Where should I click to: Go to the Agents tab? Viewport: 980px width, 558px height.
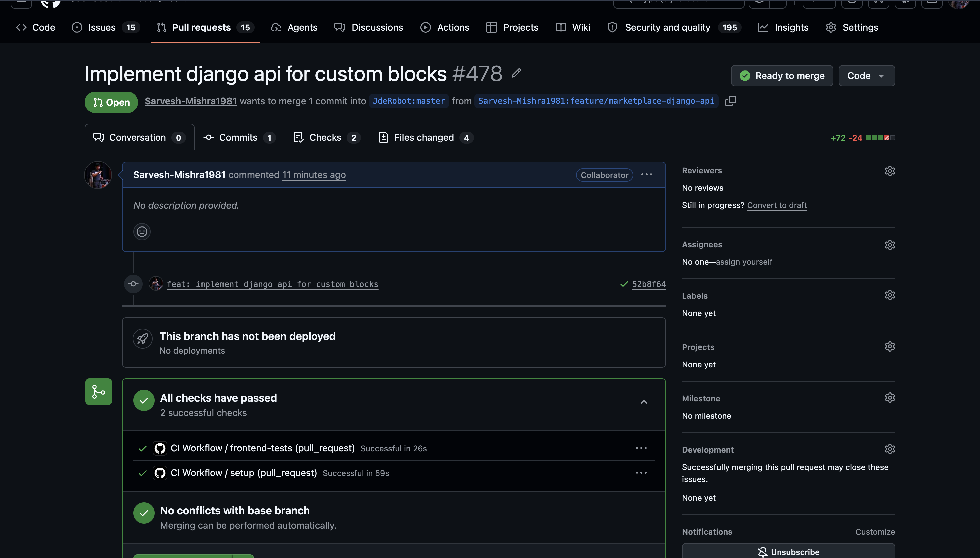click(294, 28)
